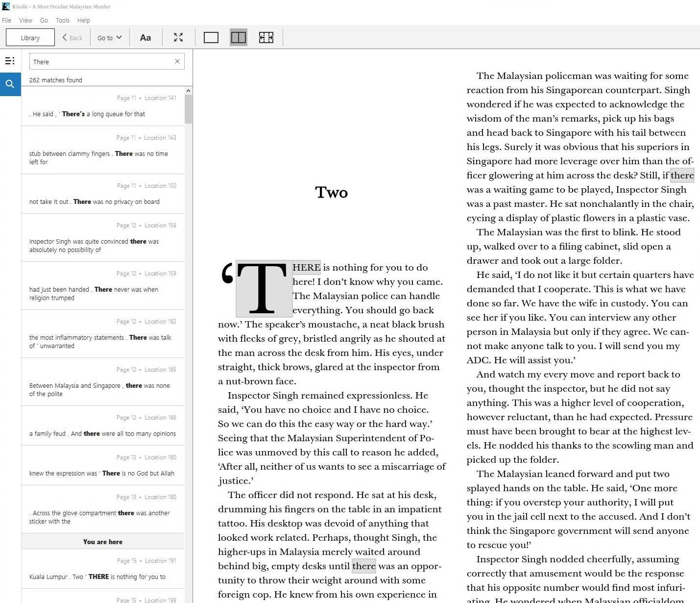Open result 'There's a long queue for that'

click(x=103, y=106)
